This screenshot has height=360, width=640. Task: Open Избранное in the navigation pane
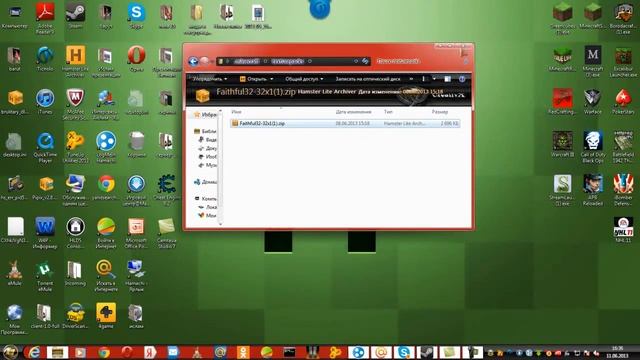click(x=206, y=115)
